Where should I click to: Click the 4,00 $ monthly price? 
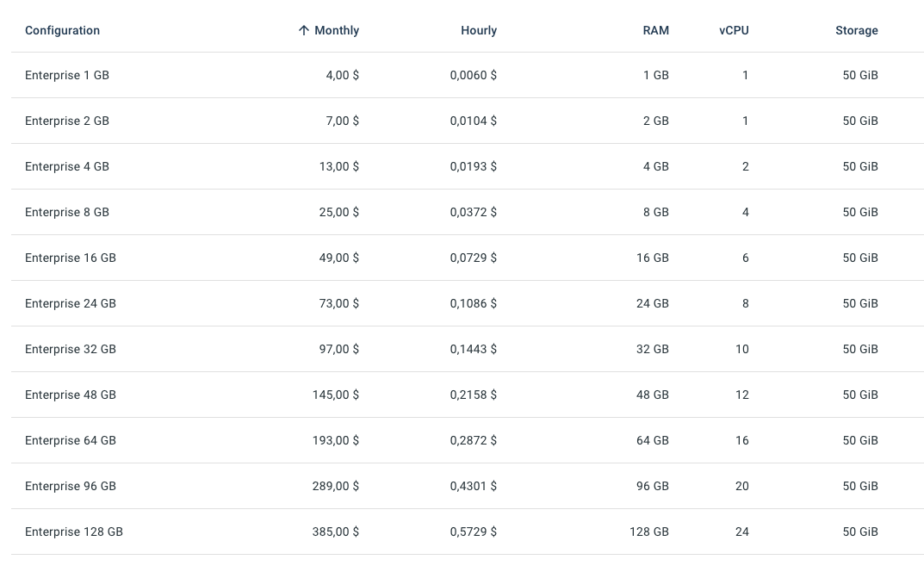[x=343, y=76]
